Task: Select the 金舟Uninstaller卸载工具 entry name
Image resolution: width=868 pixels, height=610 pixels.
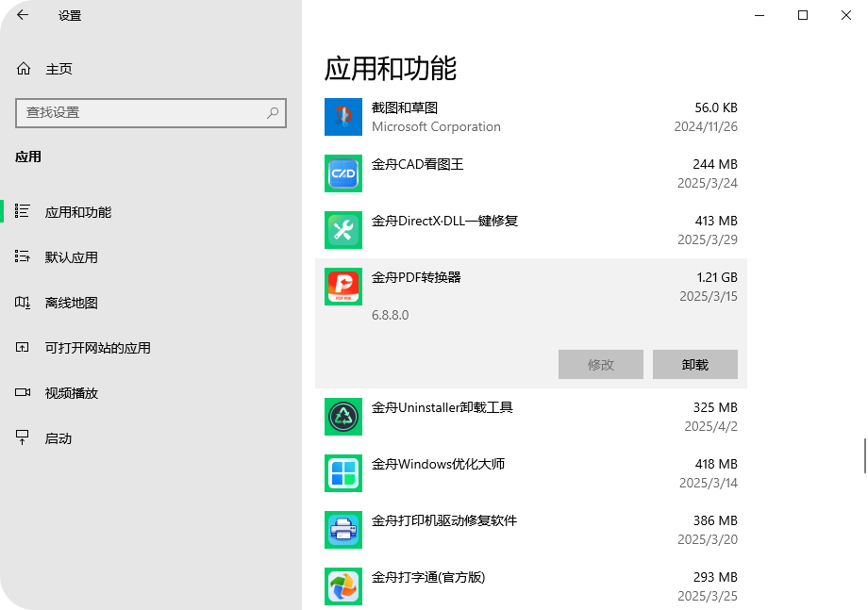Action: [442, 407]
